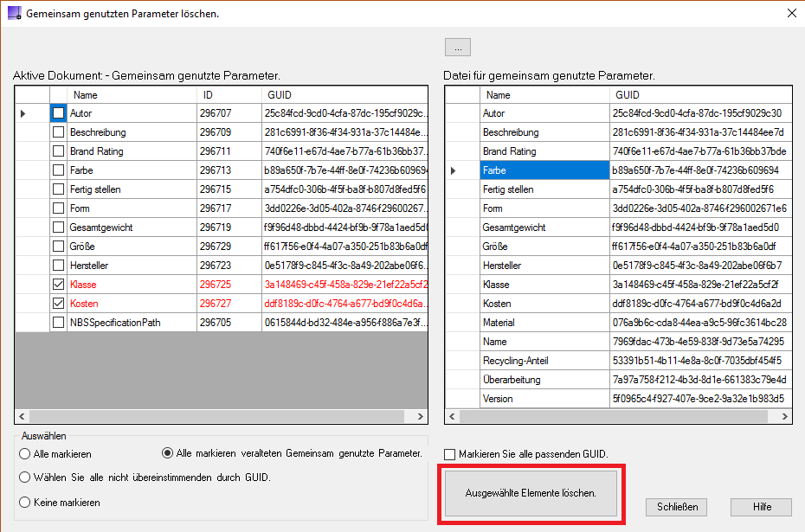Select 'Fertig stellen' in the right table
Image resolution: width=805 pixels, height=532 pixels.
(544, 189)
